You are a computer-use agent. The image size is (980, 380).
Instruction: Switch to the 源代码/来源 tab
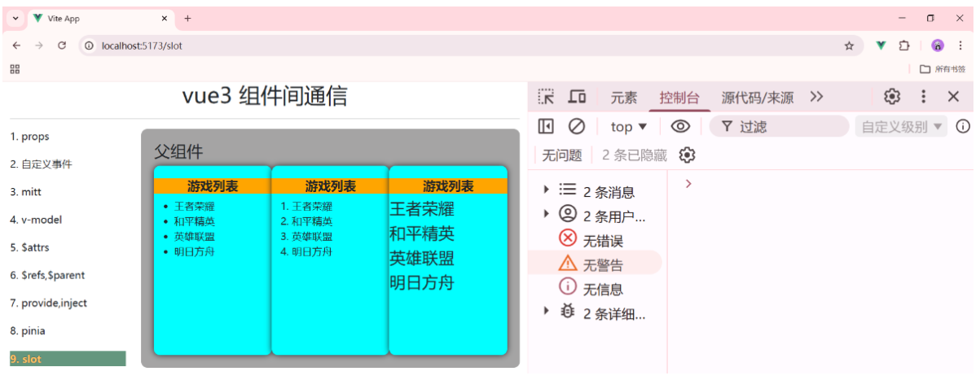pos(758,98)
